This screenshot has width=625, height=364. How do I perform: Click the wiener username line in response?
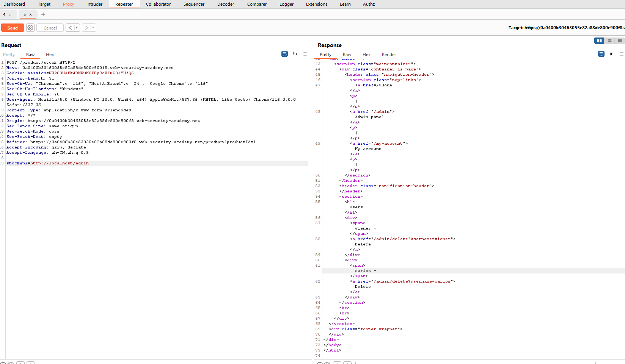(x=366, y=228)
